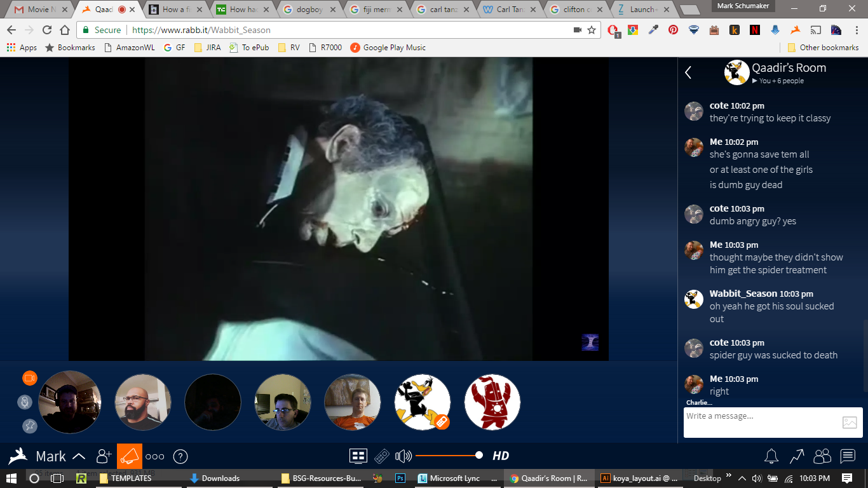
Task: Attach an image in message box
Action: 850,423
